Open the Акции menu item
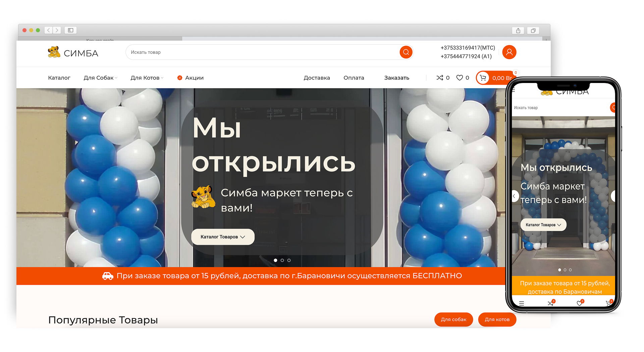This screenshot has height=352, width=644. [190, 78]
